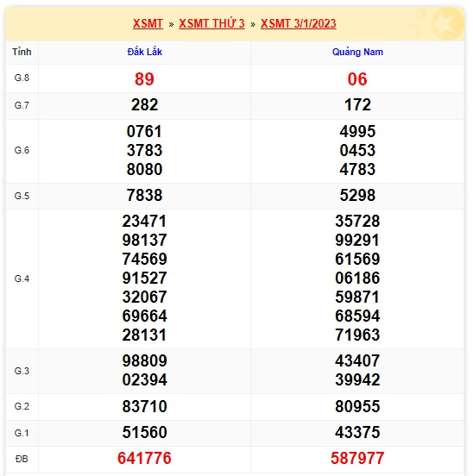This screenshot has height=476, width=473.
Task: Select G.2 number 83710
Action: (145, 406)
